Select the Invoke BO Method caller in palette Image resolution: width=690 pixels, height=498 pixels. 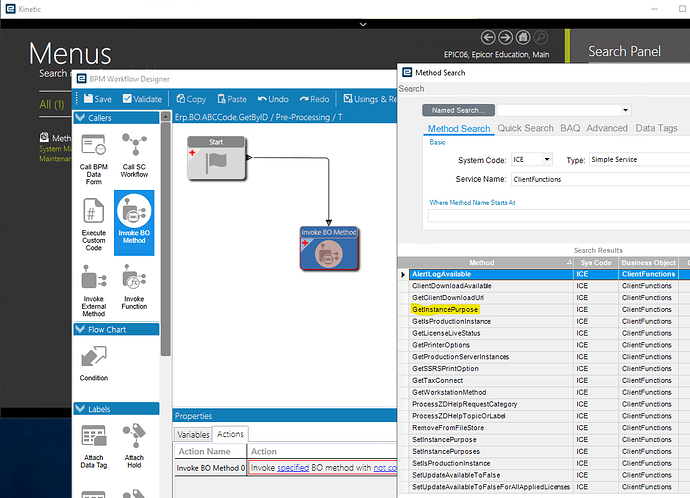click(134, 223)
